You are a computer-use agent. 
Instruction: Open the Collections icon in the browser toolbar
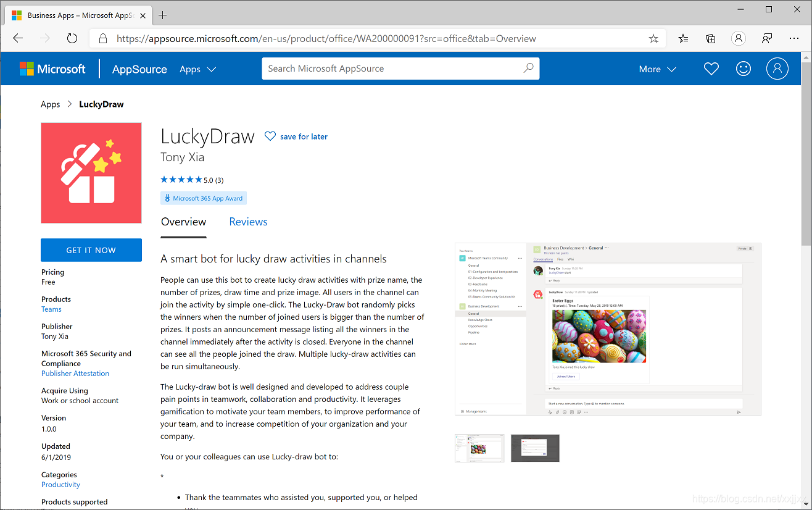(x=711, y=38)
